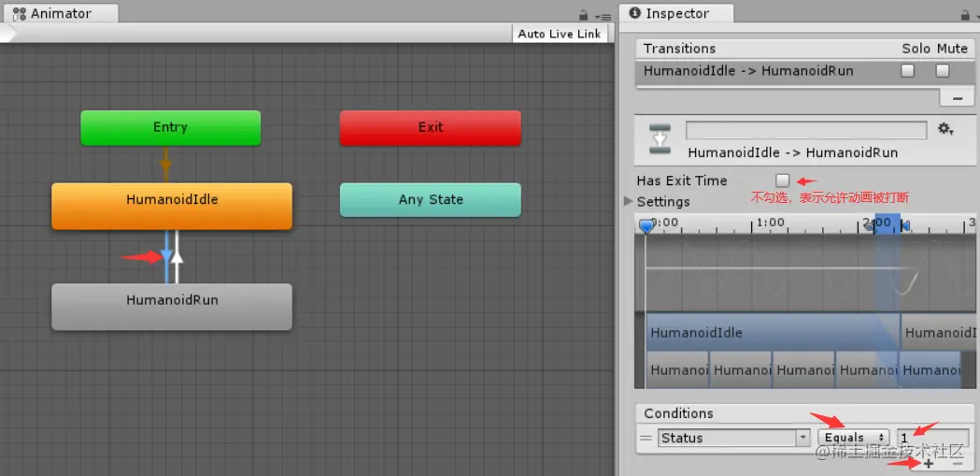This screenshot has height=476, width=980.
Task: Enable the Has Exit Time checkbox
Action: 783,180
